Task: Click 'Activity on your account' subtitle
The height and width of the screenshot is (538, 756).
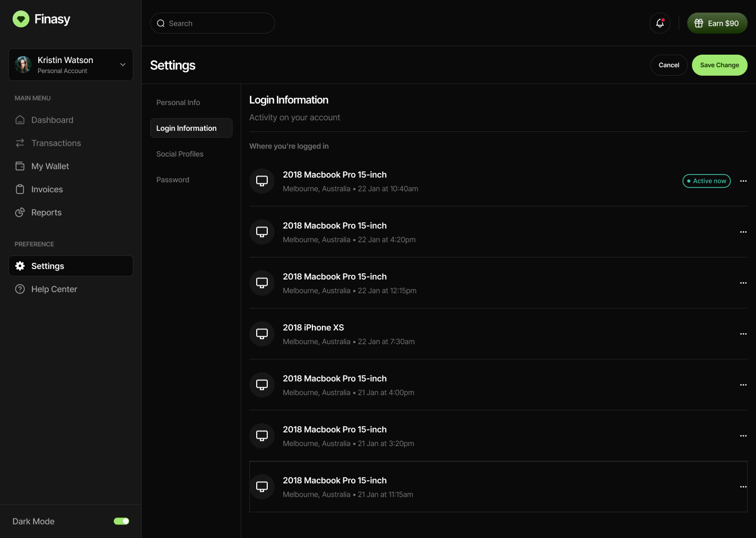Action: pos(295,117)
